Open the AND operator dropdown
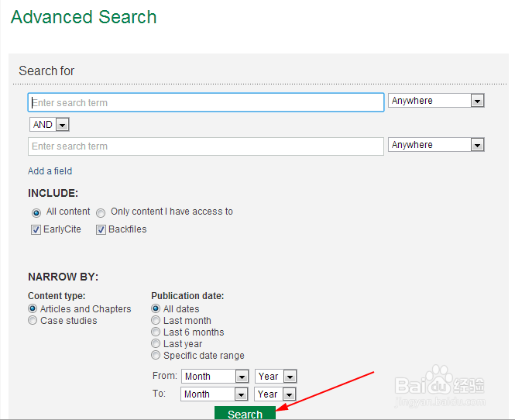The height and width of the screenshot is (420, 515). [50, 125]
